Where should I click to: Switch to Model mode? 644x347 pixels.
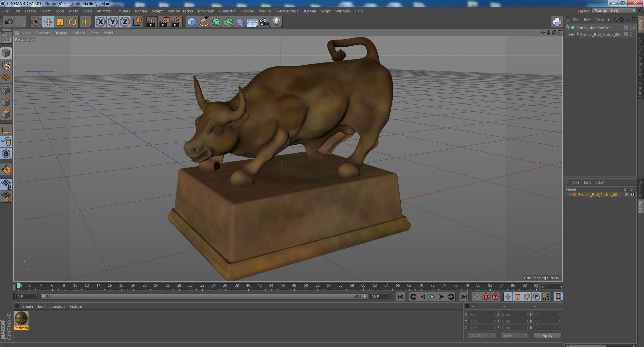[6, 53]
